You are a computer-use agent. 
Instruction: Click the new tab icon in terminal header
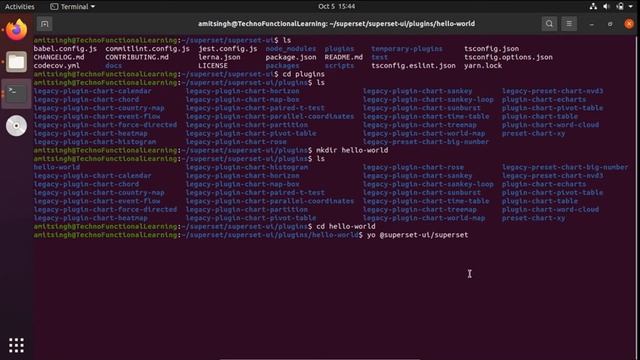coord(44,24)
